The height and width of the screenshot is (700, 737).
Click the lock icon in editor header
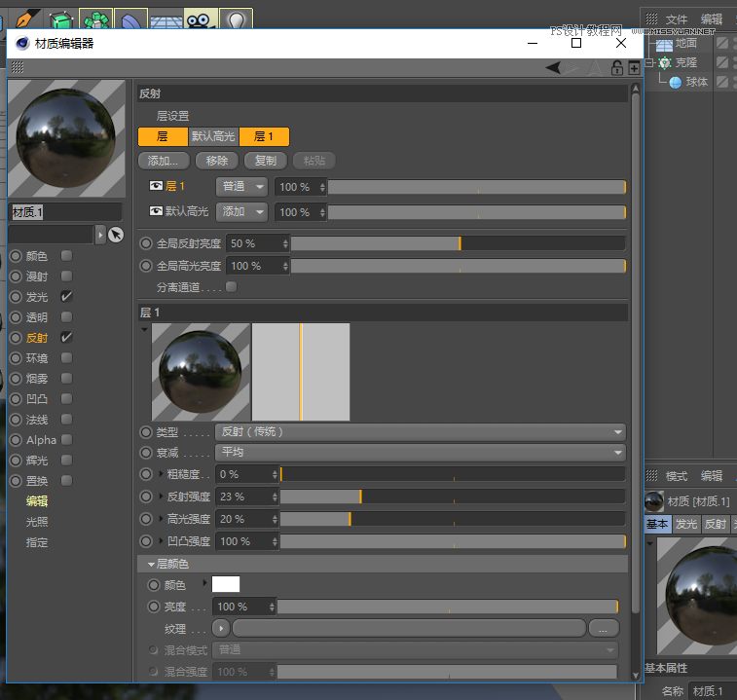[616, 68]
